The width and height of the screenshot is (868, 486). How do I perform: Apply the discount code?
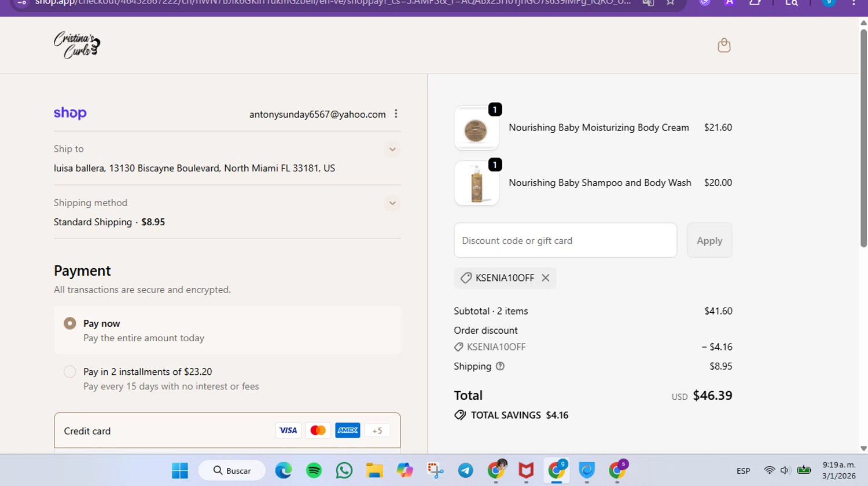[x=709, y=240]
